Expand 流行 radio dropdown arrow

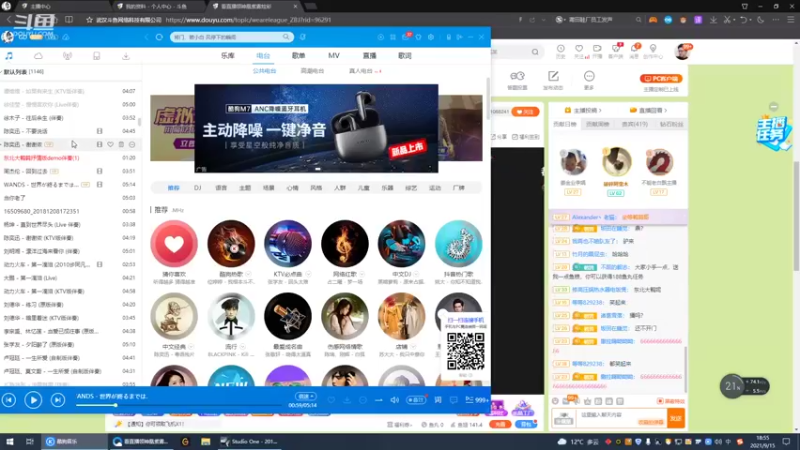point(243,347)
